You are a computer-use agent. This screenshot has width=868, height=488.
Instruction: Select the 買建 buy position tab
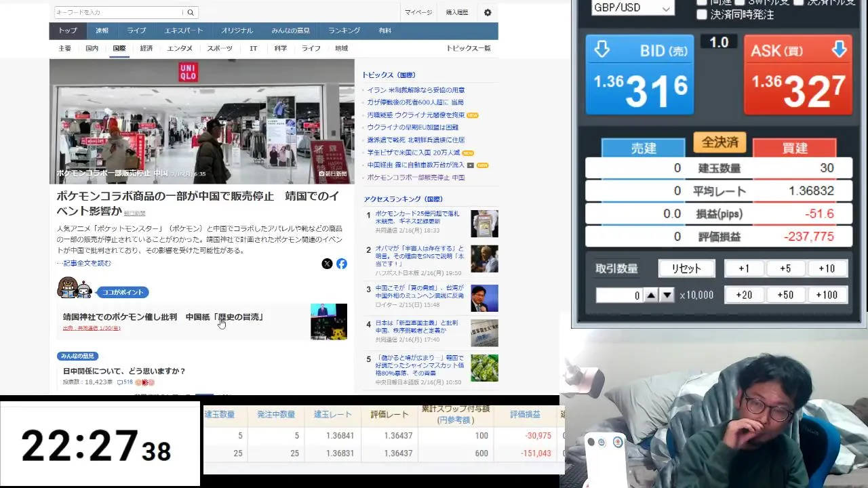coord(795,148)
